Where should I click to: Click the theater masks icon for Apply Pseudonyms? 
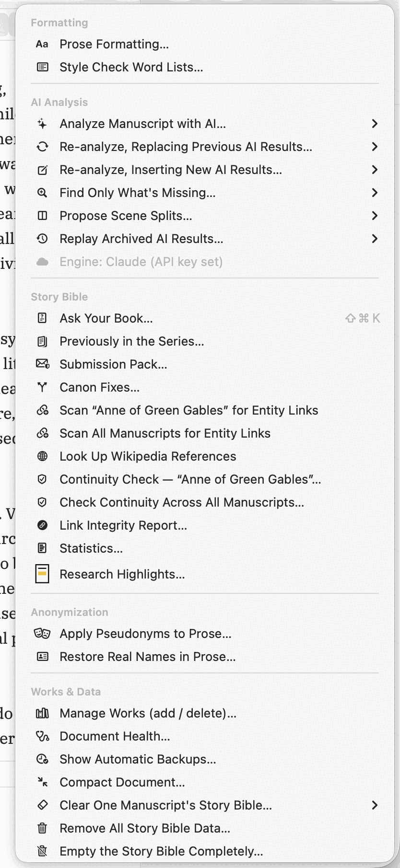tap(42, 634)
